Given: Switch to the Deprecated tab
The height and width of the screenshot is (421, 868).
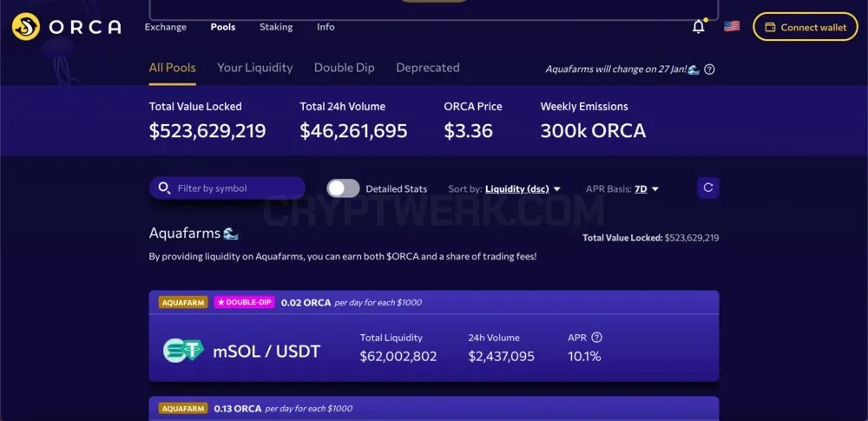Looking at the screenshot, I should point(428,68).
